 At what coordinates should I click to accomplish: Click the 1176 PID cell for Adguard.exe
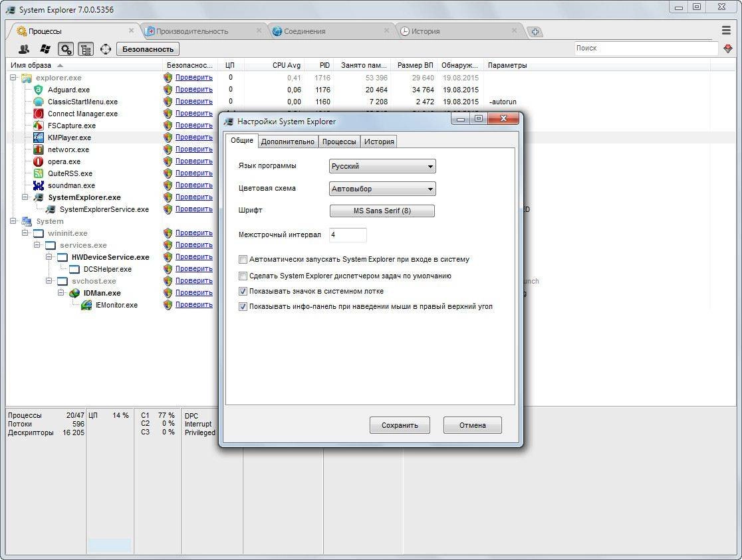coord(322,90)
